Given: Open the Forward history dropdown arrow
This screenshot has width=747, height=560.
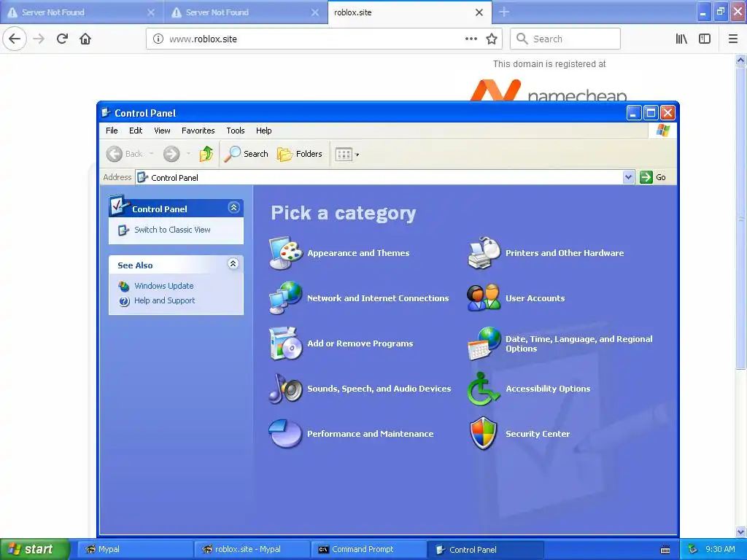Looking at the screenshot, I should [189, 153].
